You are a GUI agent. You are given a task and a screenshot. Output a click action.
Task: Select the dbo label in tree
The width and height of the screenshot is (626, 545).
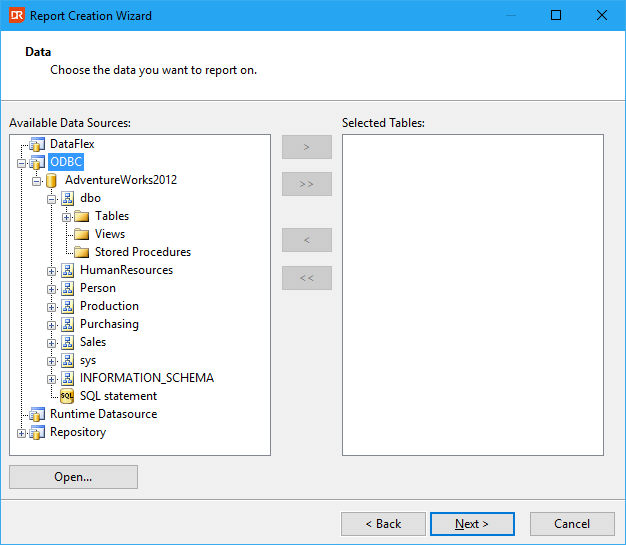[x=90, y=198]
